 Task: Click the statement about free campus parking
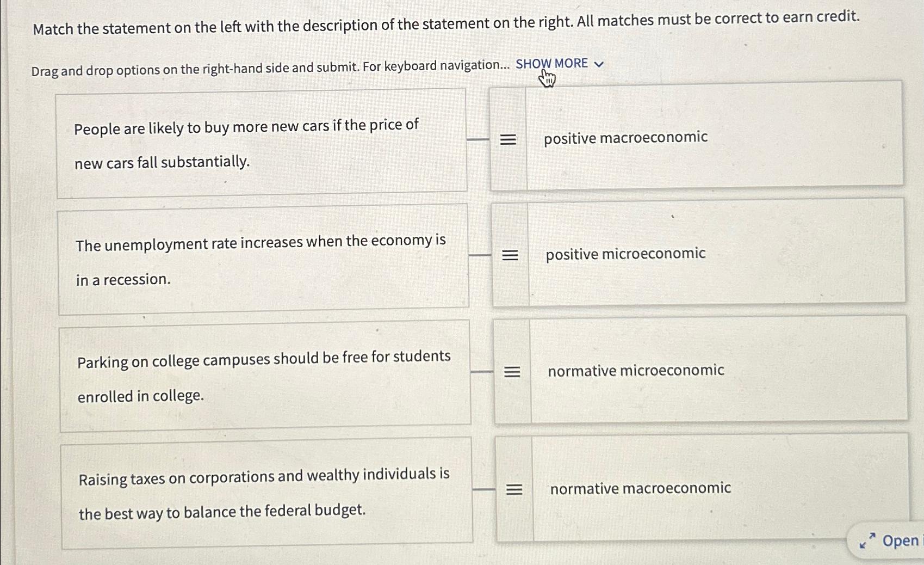(264, 377)
